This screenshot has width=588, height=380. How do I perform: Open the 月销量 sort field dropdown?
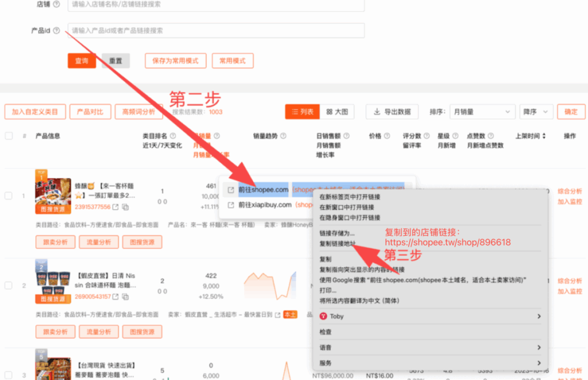click(x=482, y=112)
